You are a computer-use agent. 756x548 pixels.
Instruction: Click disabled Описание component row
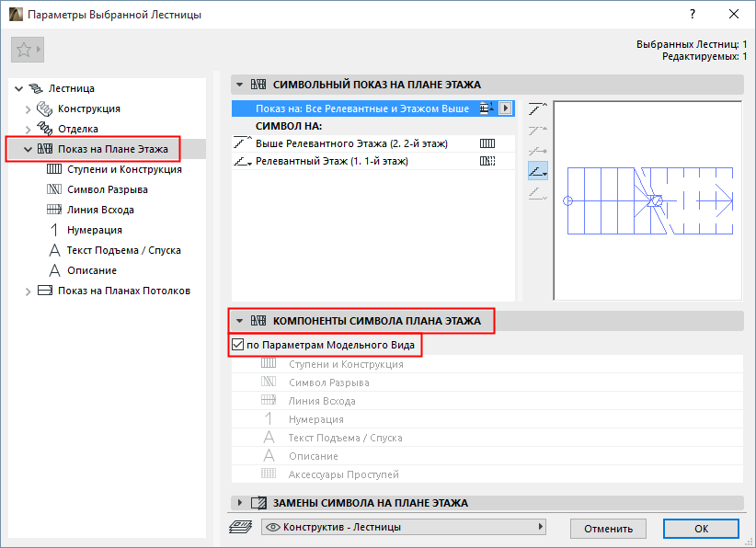487,456
